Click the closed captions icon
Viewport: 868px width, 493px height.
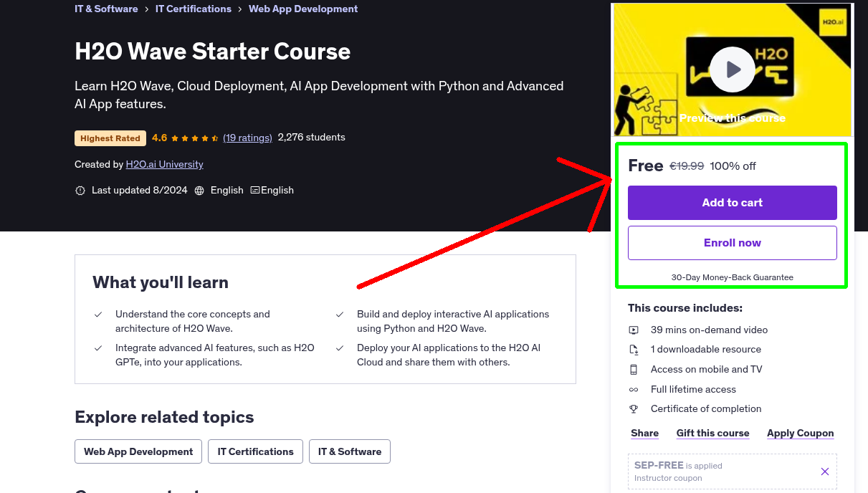pos(255,191)
